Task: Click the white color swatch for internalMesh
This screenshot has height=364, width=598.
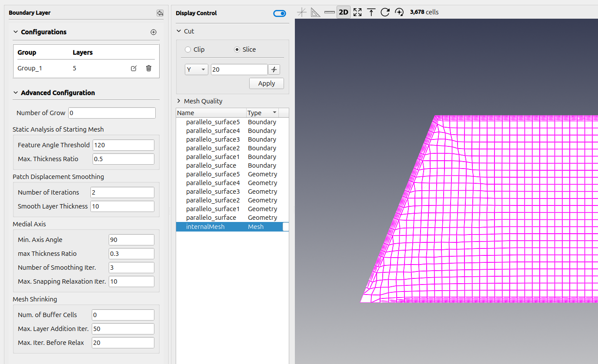Action: click(x=285, y=227)
